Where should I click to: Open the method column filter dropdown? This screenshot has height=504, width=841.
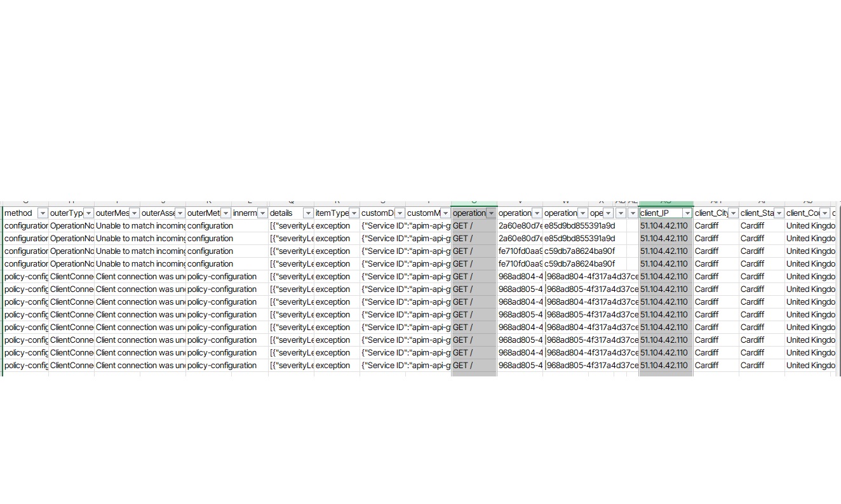pyautogui.click(x=43, y=213)
